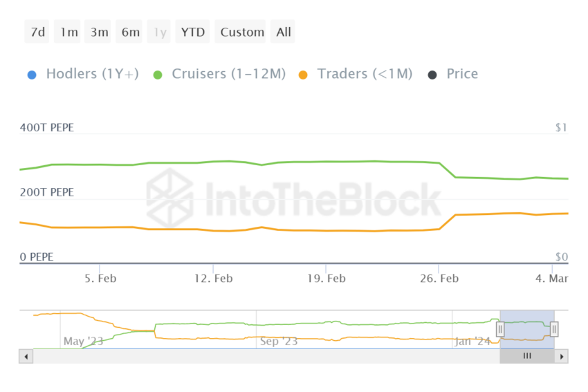
Task: Open the Custom date range option
Action: pyautogui.click(x=242, y=32)
